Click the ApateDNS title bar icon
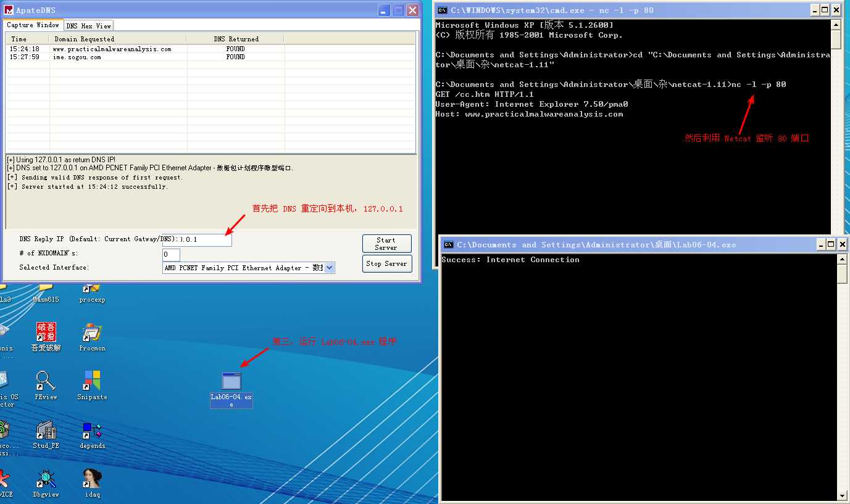The image size is (850, 504). click(9, 10)
